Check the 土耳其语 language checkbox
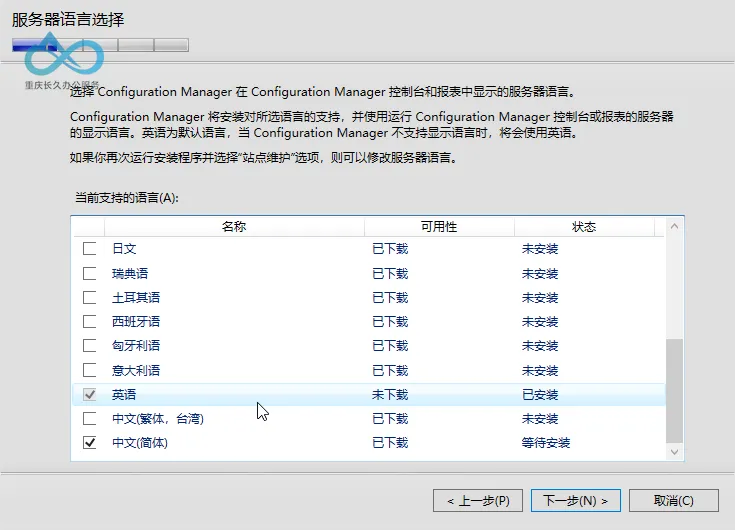 click(x=90, y=298)
